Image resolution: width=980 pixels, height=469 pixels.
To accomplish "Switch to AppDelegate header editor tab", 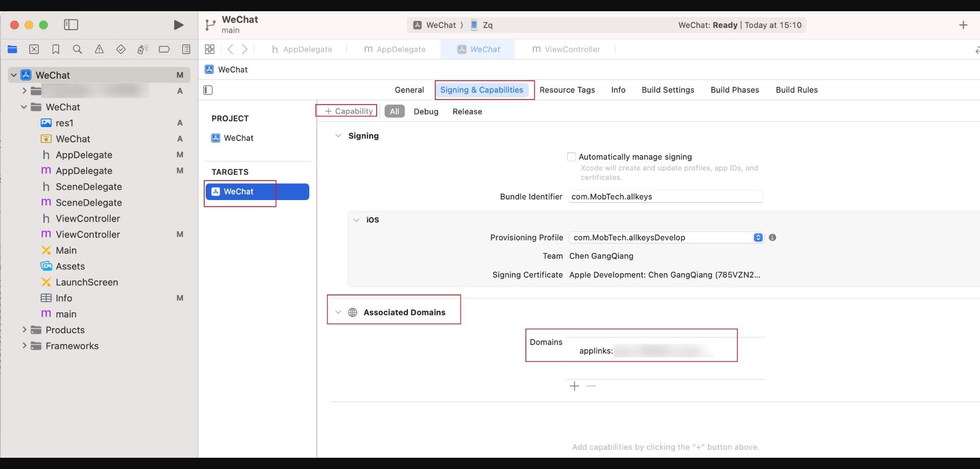I will (x=302, y=50).
